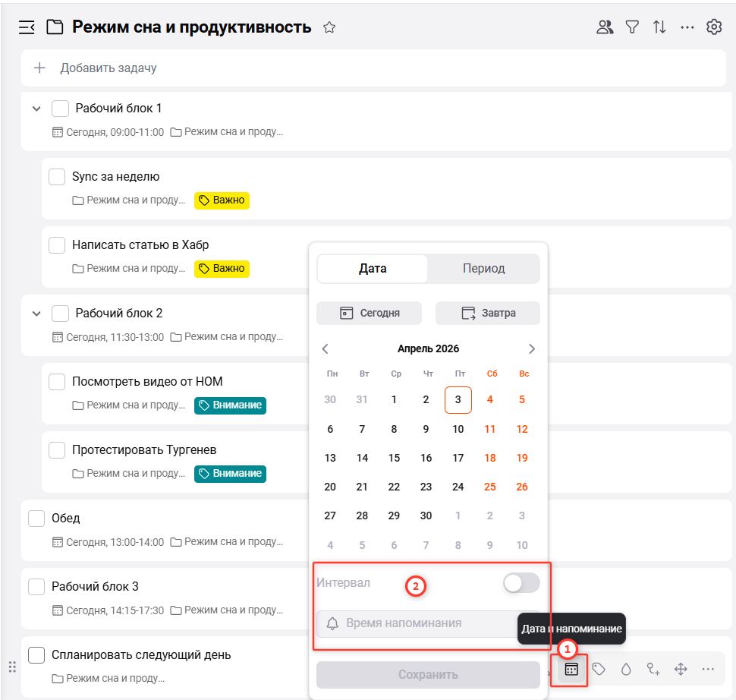Open the members sharing icon
736x700 pixels.
click(x=604, y=27)
